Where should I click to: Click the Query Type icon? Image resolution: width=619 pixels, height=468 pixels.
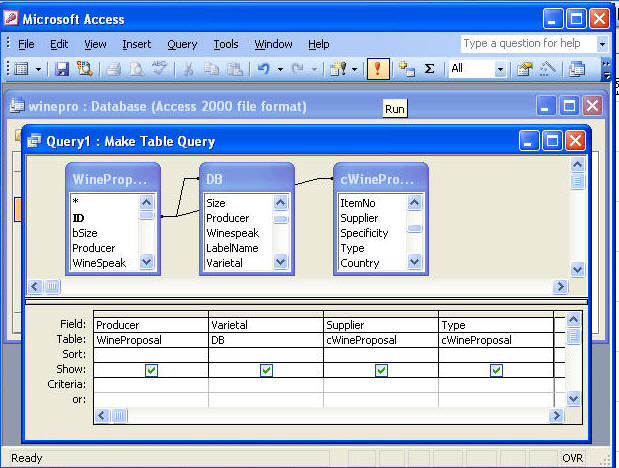(338, 69)
